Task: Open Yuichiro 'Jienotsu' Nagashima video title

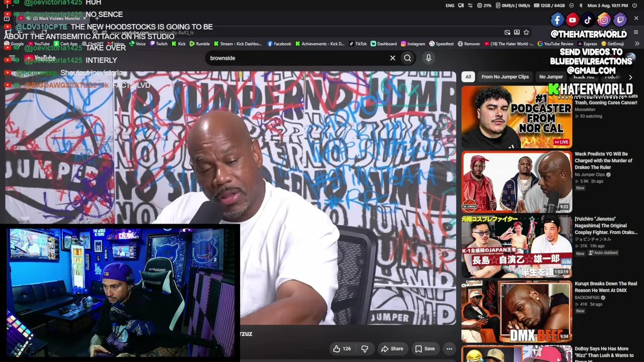Action: coord(606,226)
